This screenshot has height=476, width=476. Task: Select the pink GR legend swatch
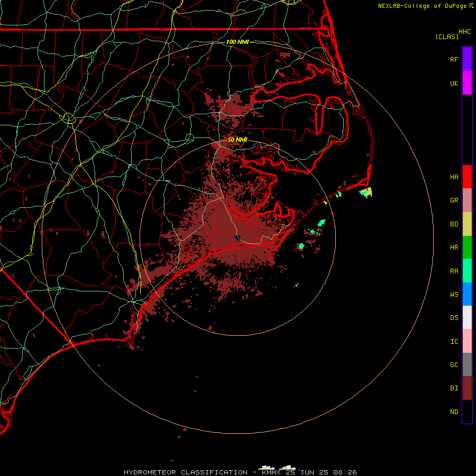[467, 200]
